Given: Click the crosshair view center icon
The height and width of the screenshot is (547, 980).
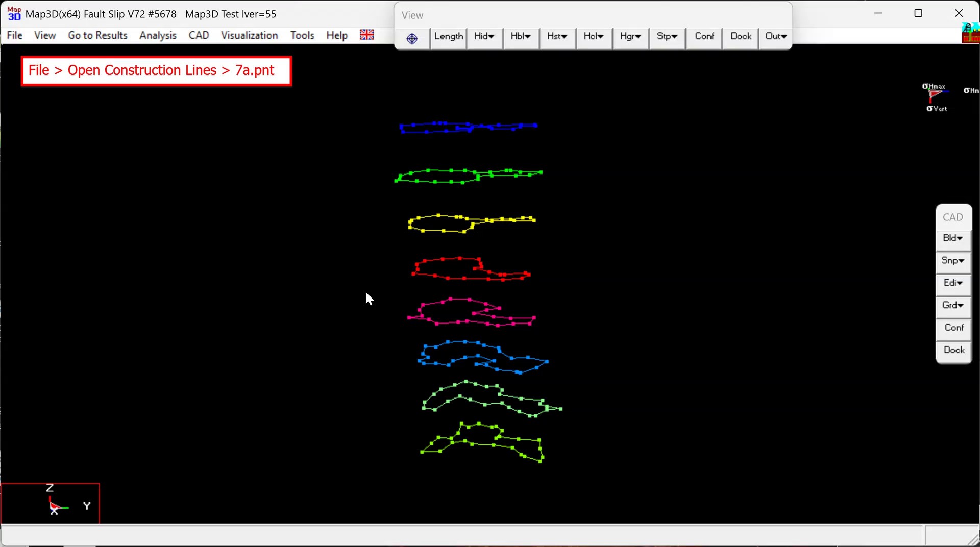Looking at the screenshot, I should pyautogui.click(x=412, y=38).
